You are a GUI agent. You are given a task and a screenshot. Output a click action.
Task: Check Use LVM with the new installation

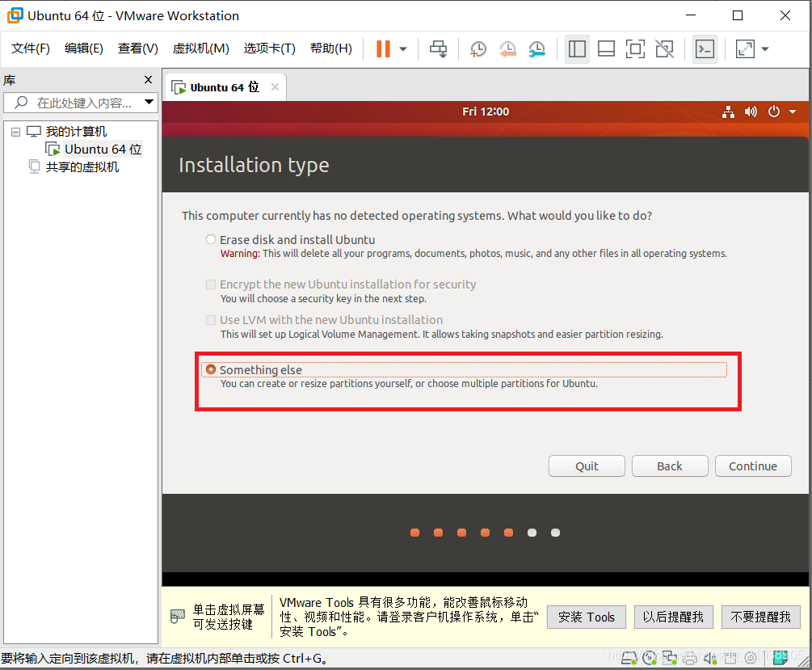(x=211, y=320)
